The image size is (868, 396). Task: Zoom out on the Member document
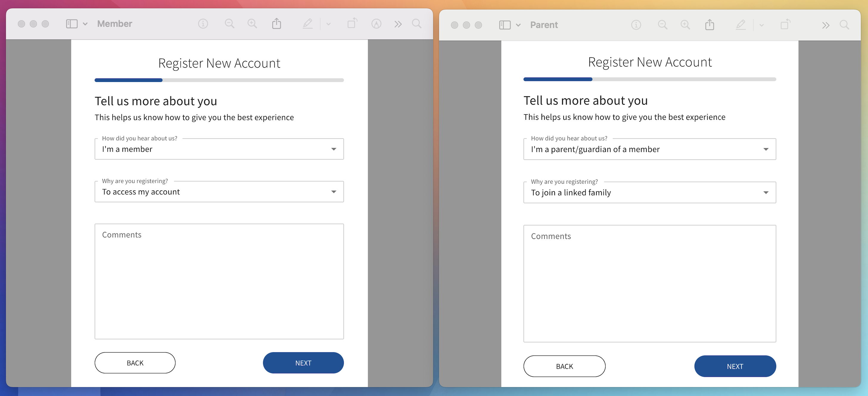tap(229, 24)
